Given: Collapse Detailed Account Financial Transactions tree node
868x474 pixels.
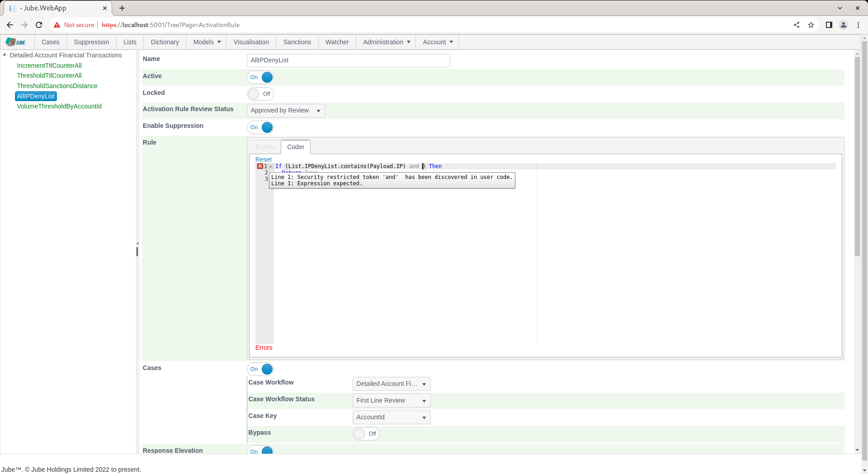Looking at the screenshot, I should click(x=4, y=55).
